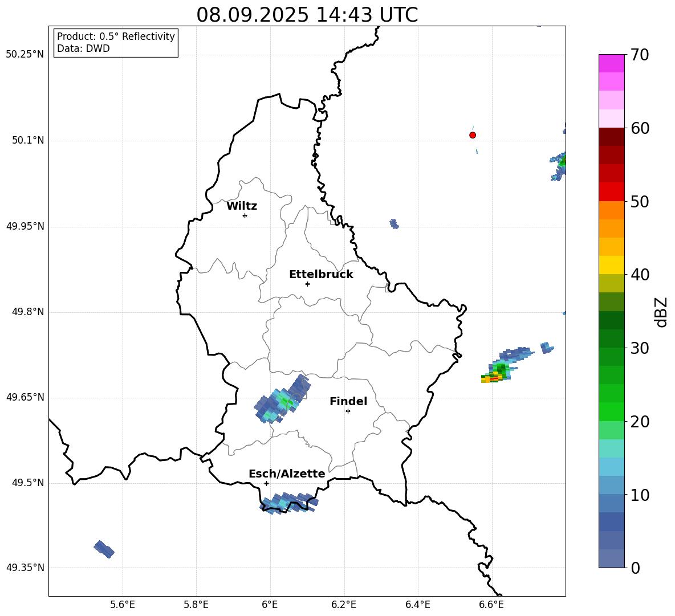Click the bright green colorbar segment above 20
Screen dimensions: 675x616
(612, 411)
